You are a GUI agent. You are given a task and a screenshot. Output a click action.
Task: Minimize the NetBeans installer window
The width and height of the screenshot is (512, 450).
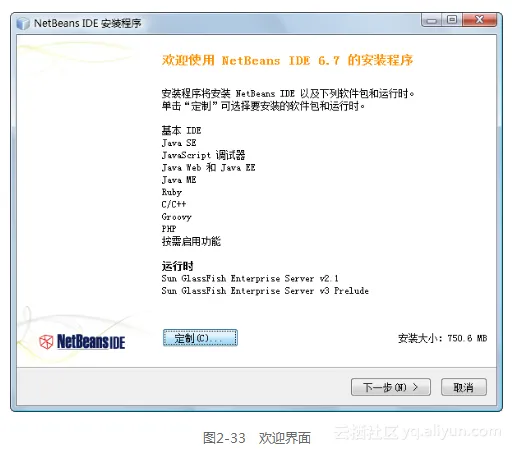[x=432, y=20]
